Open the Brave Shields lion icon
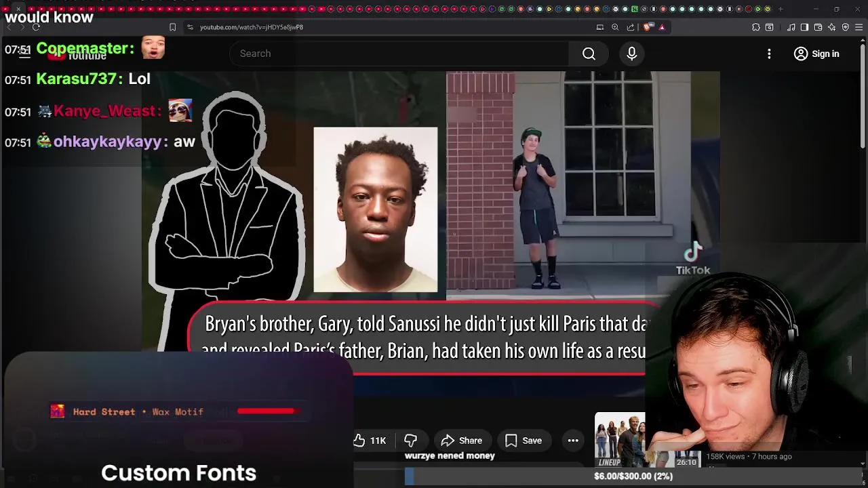The image size is (868, 488). point(648,27)
